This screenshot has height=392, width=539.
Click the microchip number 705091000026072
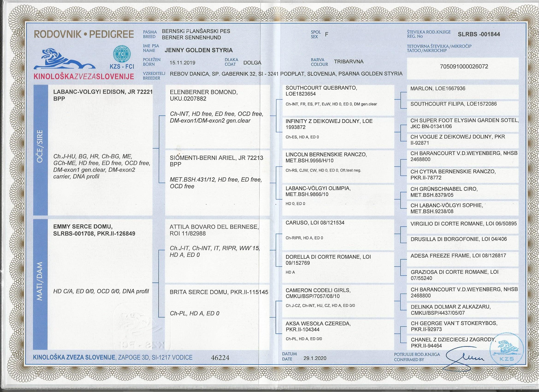coord(464,66)
